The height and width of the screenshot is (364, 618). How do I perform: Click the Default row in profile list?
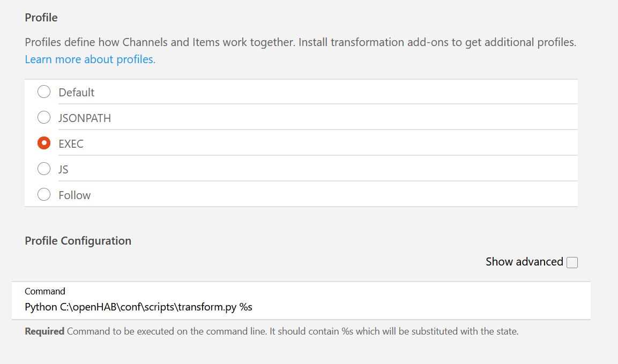click(x=214, y=92)
